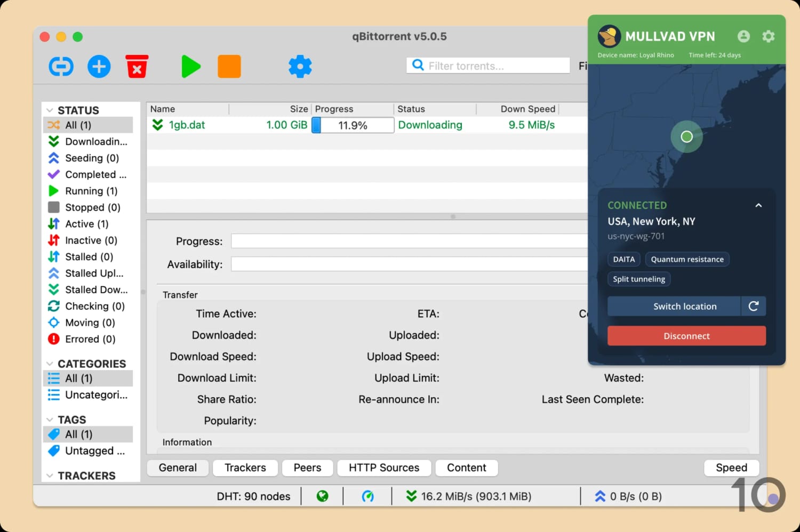Screen dimensions: 800x532
Task: Show the Content tab
Action: coord(467,467)
